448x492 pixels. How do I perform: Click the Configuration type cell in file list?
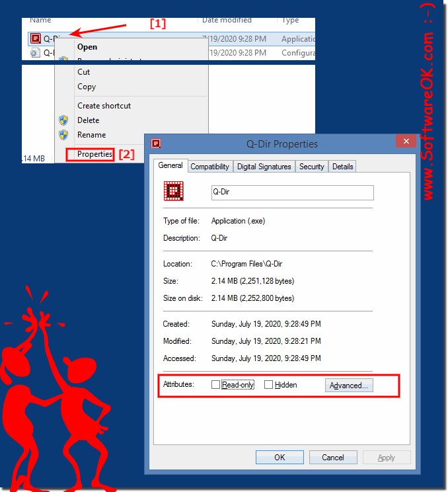(298, 53)
